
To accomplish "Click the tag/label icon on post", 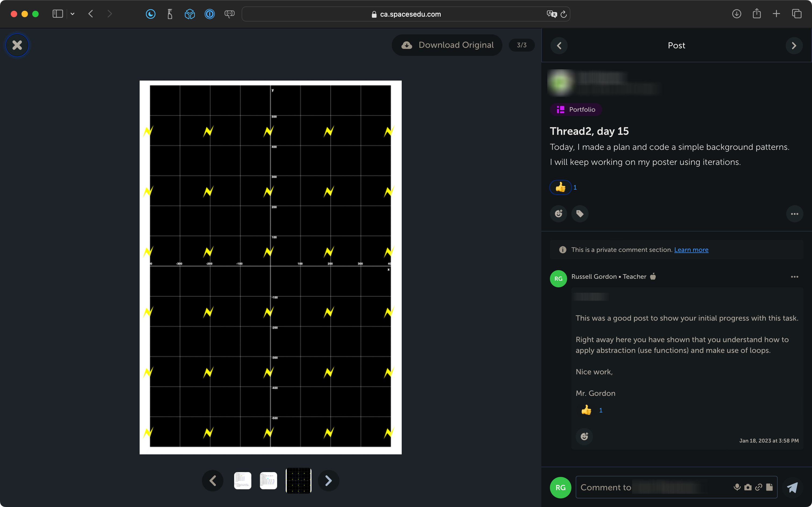I will [580, 213].
